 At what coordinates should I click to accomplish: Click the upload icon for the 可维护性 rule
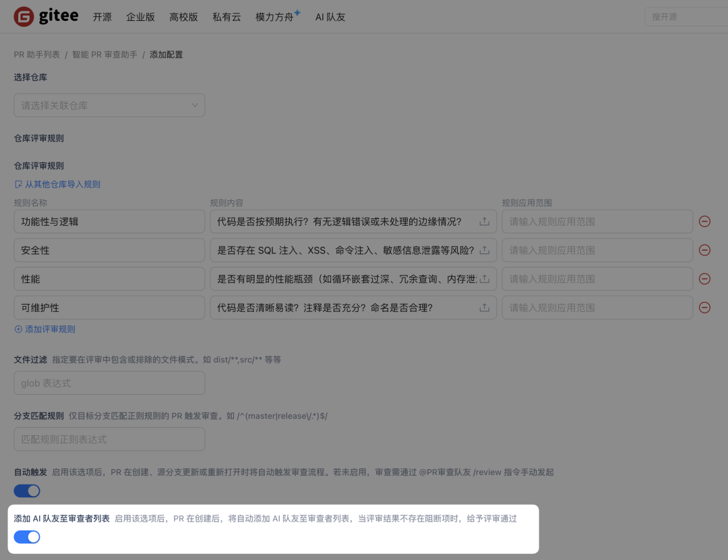pos(485,308)
